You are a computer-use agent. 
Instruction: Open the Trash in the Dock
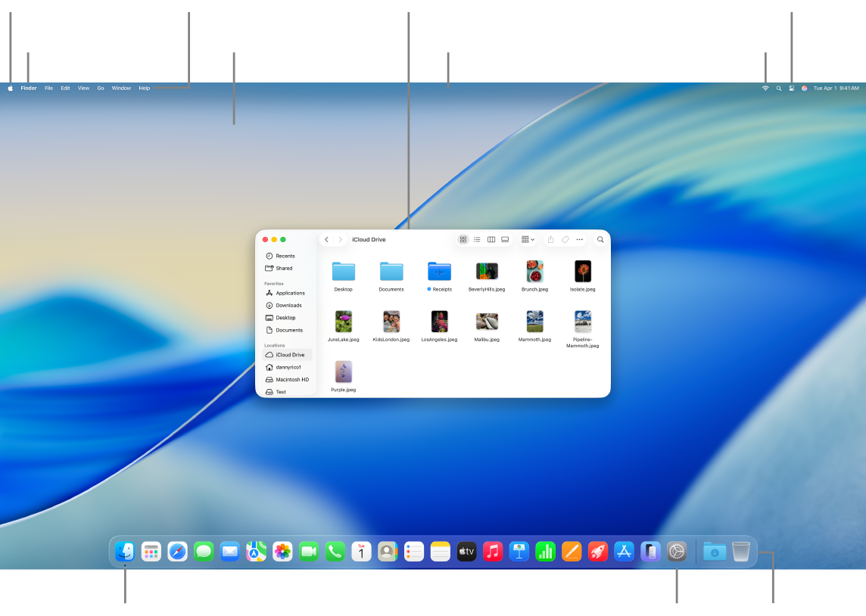(x=741, y=552)
